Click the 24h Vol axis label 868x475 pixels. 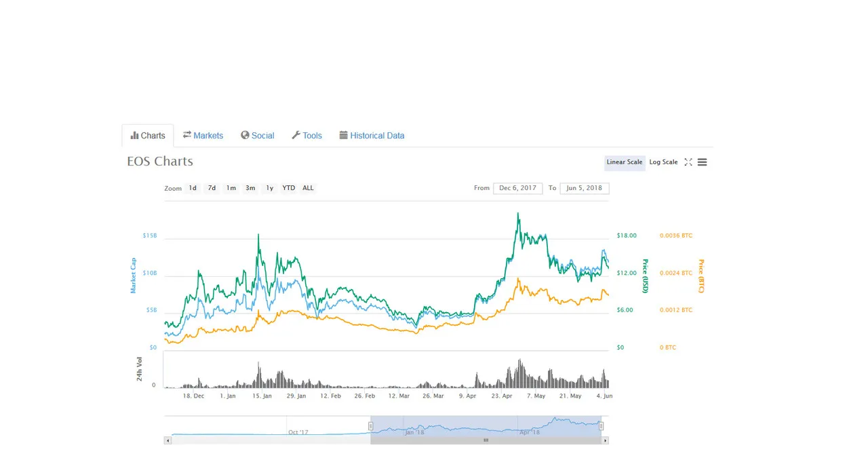point(140,368)
